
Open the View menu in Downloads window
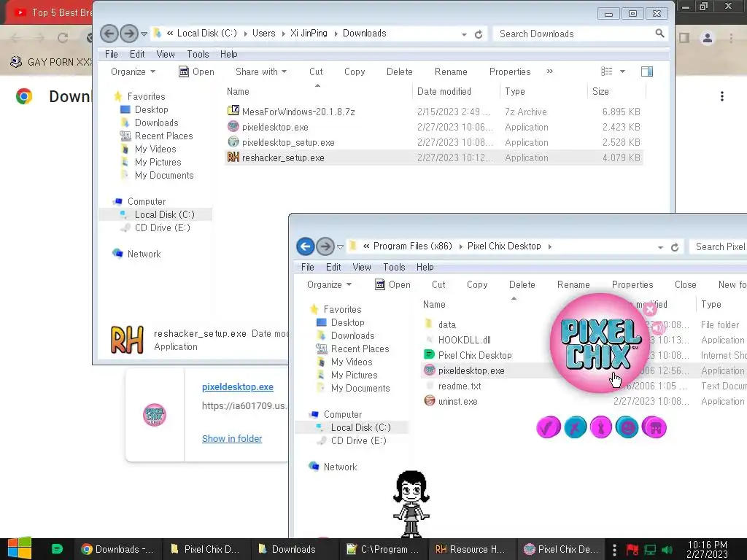click(x=166, y=54)
